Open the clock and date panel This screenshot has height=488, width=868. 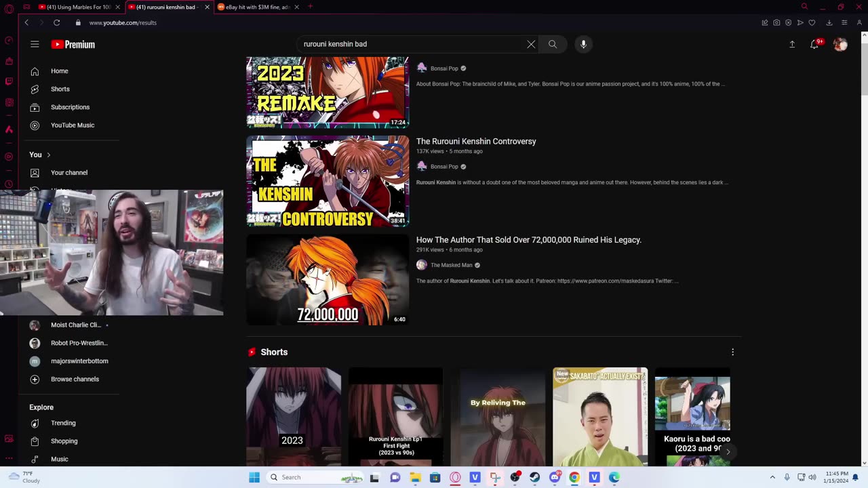click(837, 477)
